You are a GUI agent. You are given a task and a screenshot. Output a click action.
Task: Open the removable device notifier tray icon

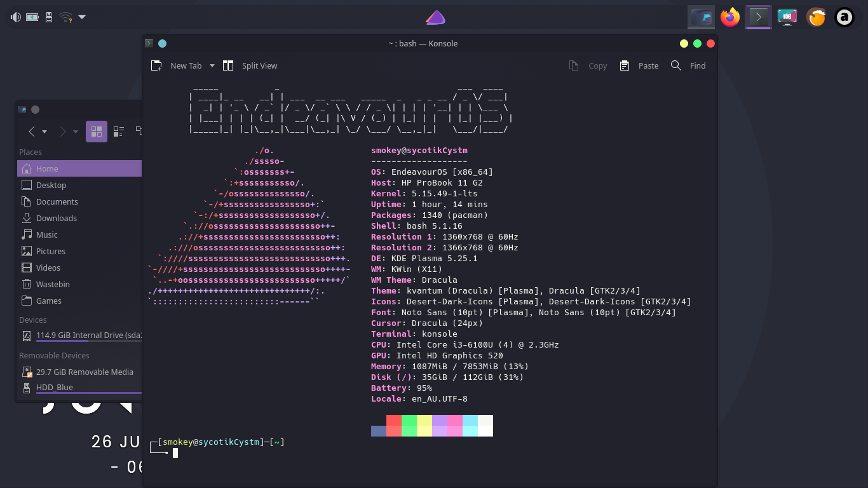coord(49,17)
